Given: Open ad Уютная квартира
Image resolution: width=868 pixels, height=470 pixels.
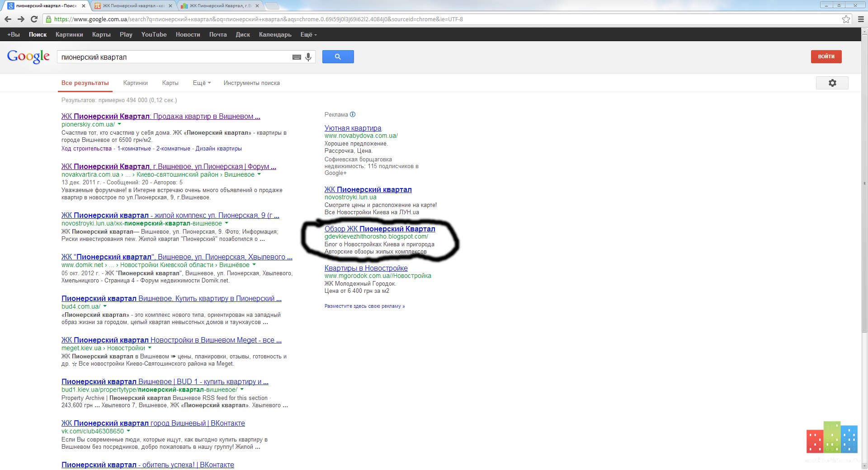Looking at the screenshot, I should point(353,128).
